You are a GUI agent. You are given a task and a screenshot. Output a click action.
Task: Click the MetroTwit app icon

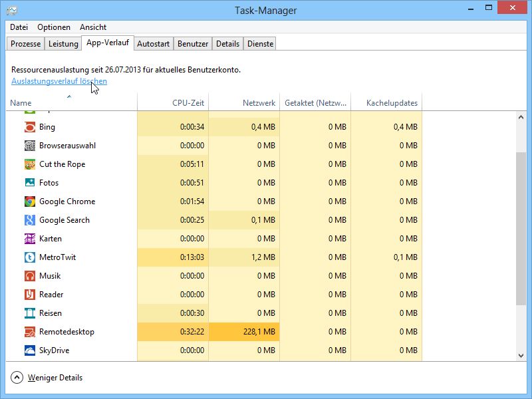(30, 257)
